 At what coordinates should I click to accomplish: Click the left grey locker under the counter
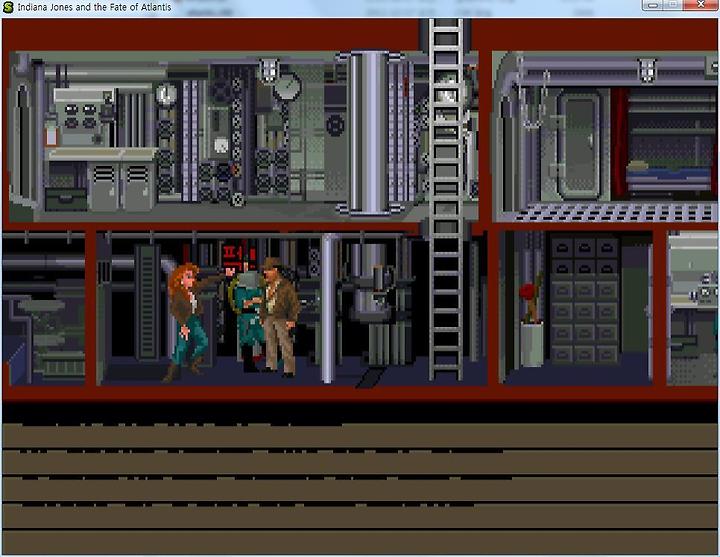(104, 186)
